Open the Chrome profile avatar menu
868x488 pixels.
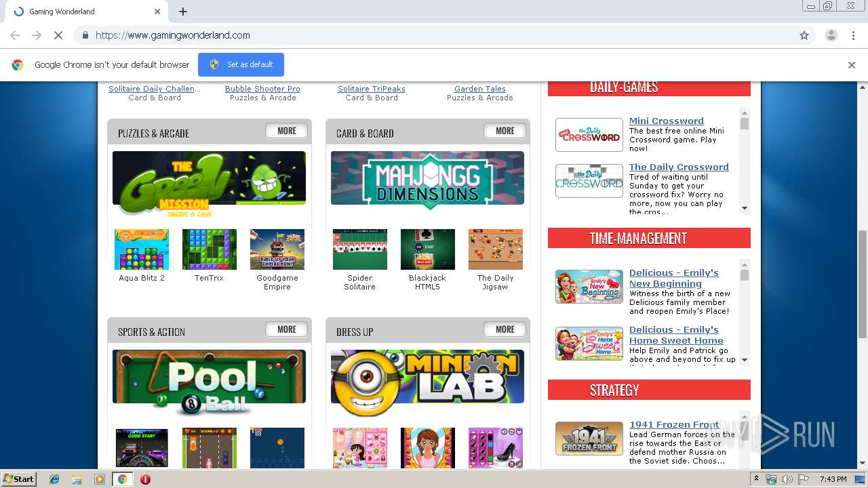coord(831,35)
